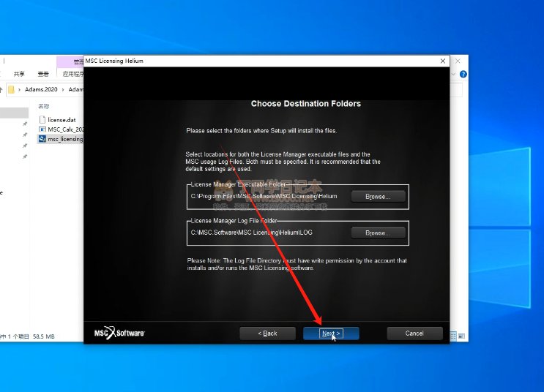Open the 应用程序 tools tab in Explorer

(x=73, y=74)
